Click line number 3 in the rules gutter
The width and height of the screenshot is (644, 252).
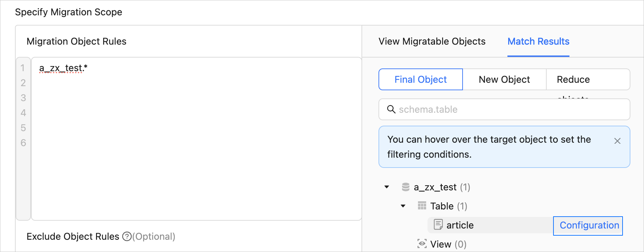23,98
